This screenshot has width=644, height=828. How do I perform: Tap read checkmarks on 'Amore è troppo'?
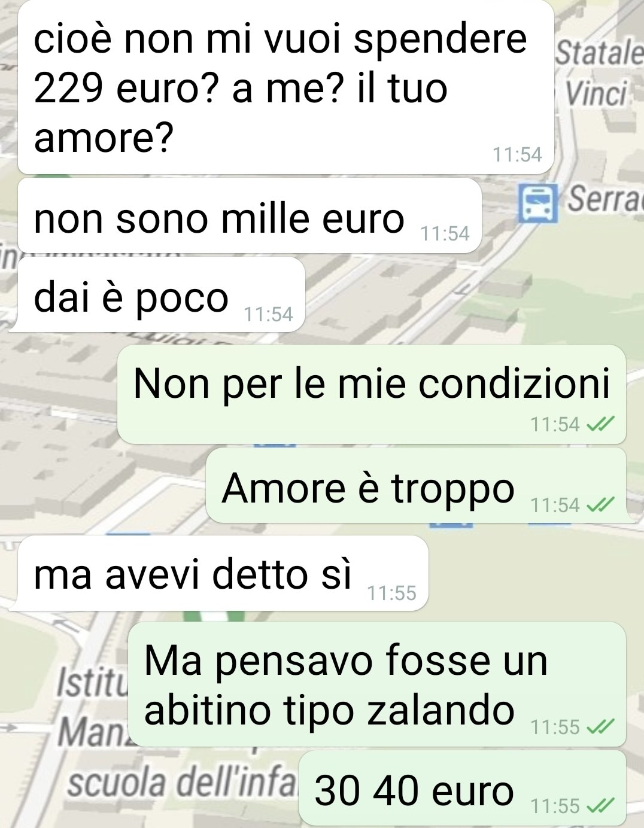click(598, 506)
